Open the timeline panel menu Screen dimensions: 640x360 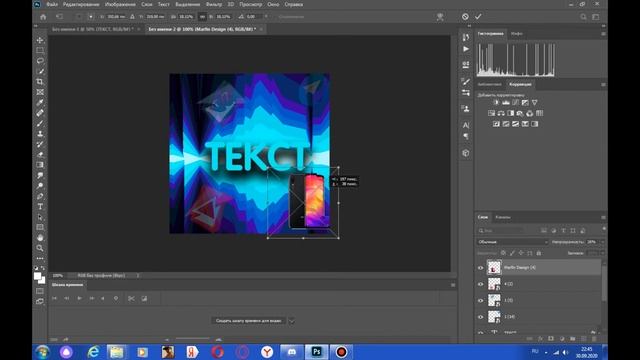pos(453,285)
